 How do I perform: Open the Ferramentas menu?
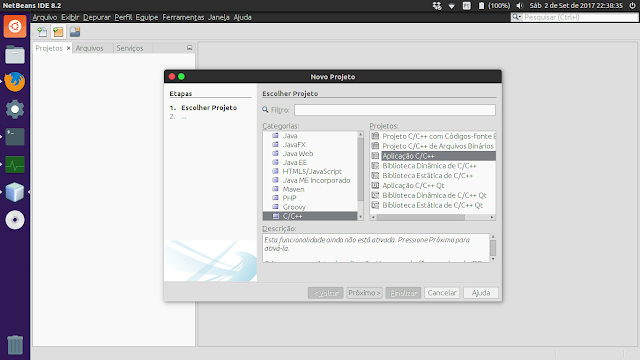coord(183,17)
